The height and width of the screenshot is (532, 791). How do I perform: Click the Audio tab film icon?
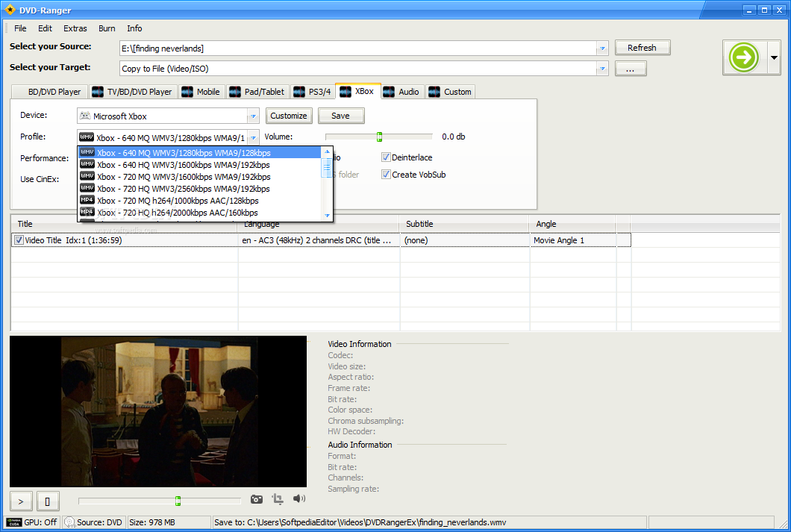[389, 92]
